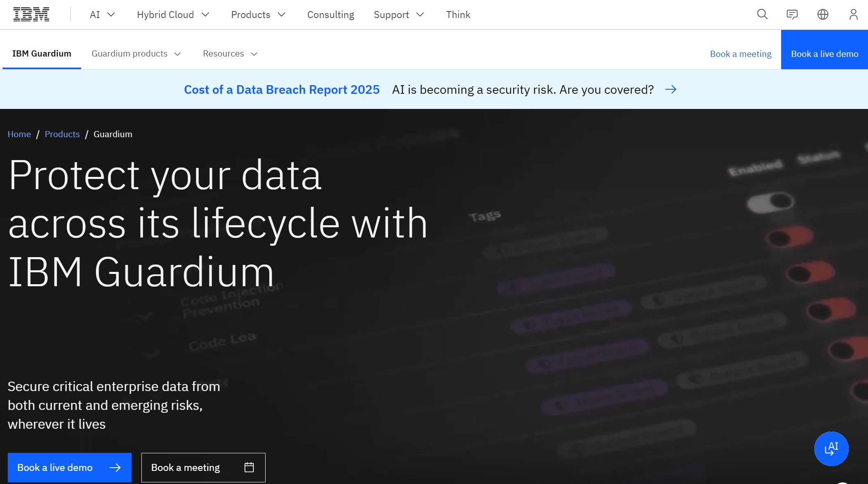
Task: Open the globe language selector icon
Action: pos(823,14)
